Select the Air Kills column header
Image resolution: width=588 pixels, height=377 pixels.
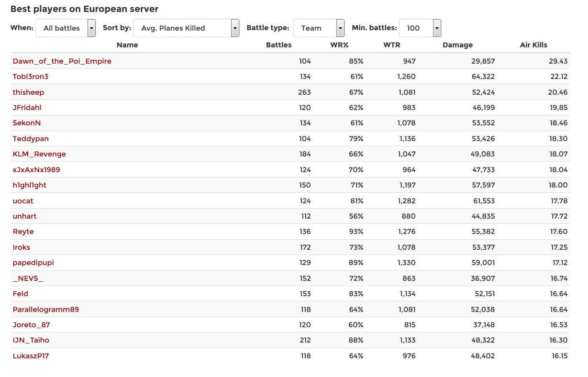[533, 45]
